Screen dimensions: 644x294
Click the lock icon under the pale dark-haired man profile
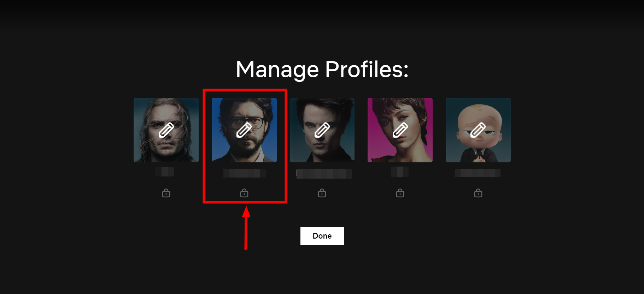322,193
